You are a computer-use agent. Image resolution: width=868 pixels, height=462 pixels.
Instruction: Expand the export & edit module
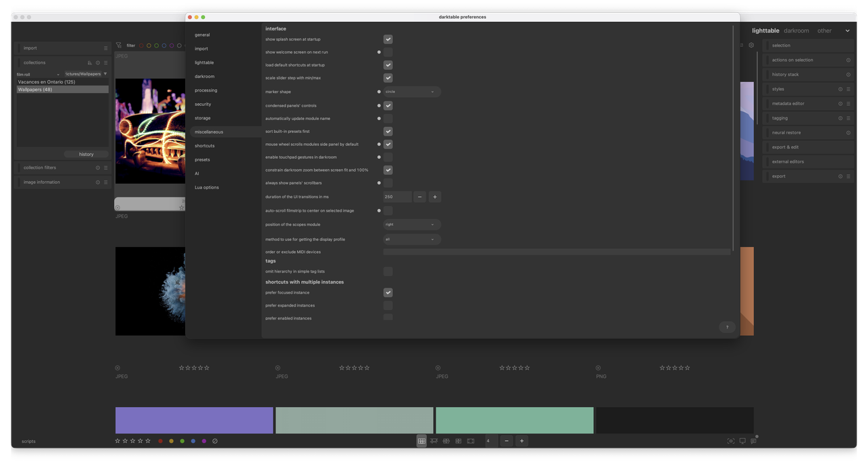click(x=808, y=147)
